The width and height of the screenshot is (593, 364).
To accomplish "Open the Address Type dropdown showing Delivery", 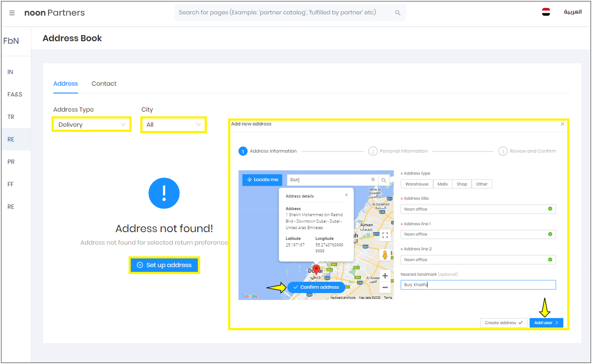I will pyautogui.click(x=92, y=125).
